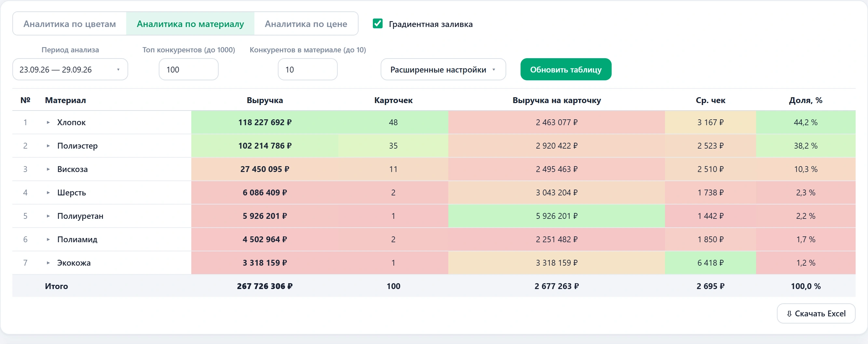Click Хлопок cards count 48
868x344 pixels.
click(393, 122)
